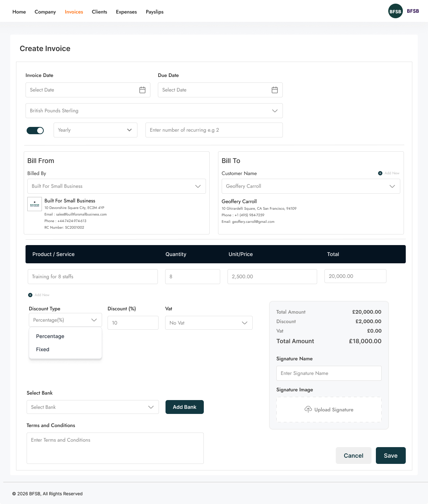Screen dimensions: 428x504
Task: Click the Quantity field showing 8
Action: click(193, 276)
